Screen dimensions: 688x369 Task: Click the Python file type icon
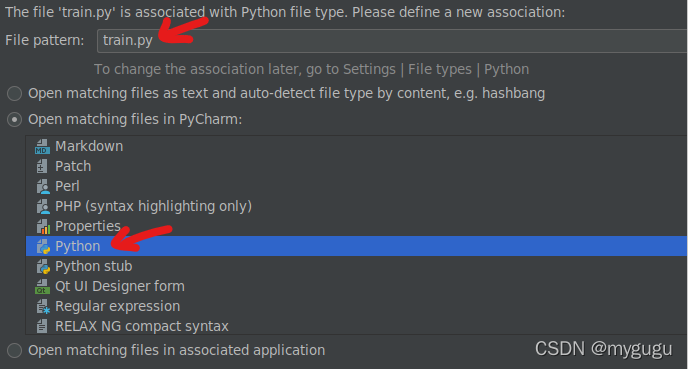(43, 247)
